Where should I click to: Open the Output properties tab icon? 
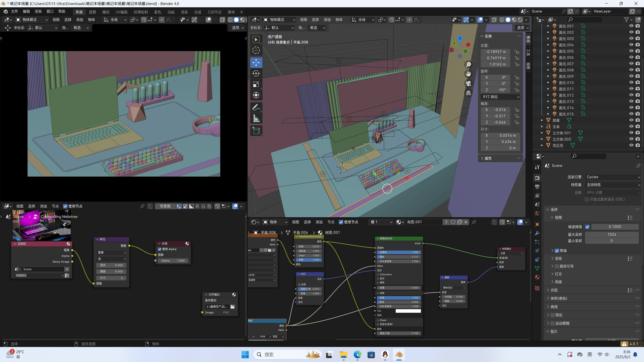[537, 187]
